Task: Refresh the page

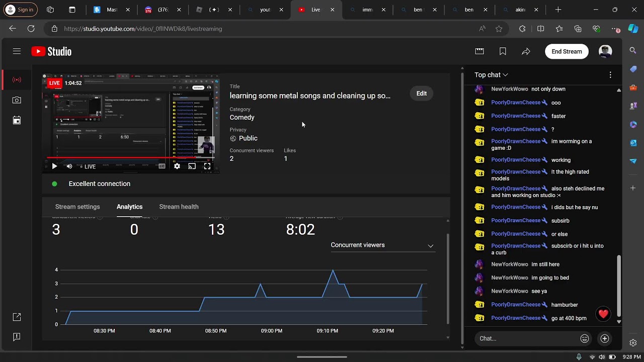Action: point(31,29)
